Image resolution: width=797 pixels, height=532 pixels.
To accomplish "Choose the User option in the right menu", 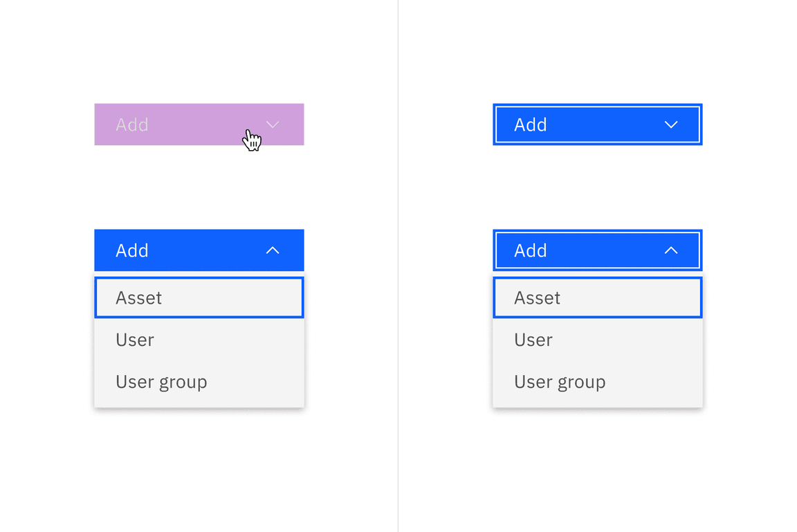I will pyautogui.click(x=597, y=340).
